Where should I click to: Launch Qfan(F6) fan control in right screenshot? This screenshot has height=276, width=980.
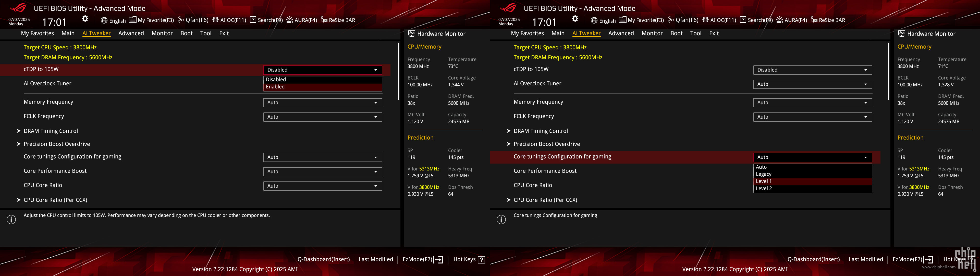(x=683, y=20)
